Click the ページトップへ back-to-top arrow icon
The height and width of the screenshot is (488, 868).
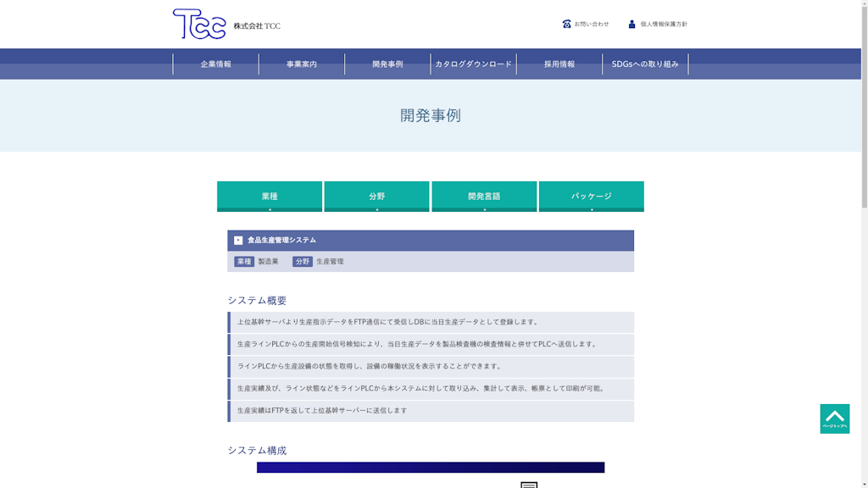pos(836,417)
